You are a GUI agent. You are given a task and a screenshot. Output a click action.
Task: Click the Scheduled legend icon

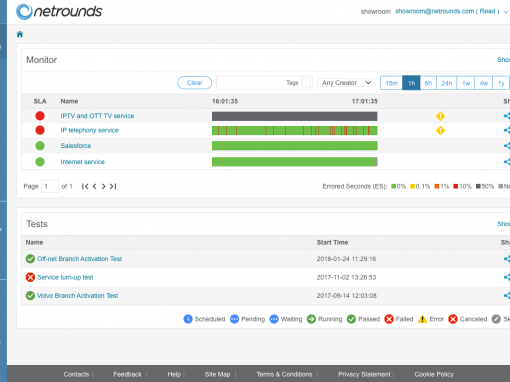coord(188,319)
